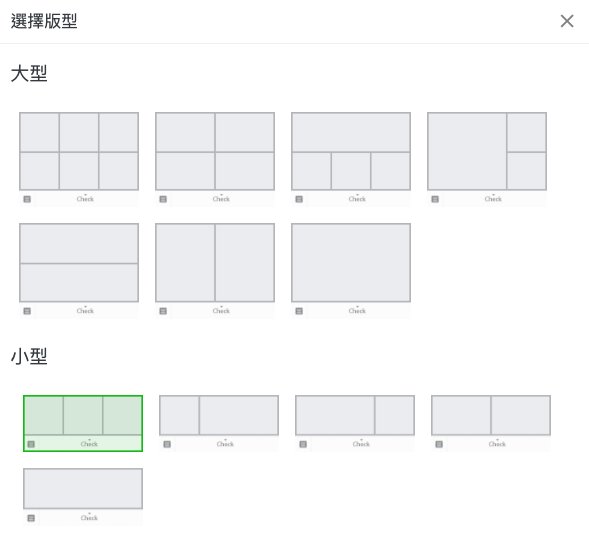This screenshot has height=545, width=589.
Task: Pick the large single full-area layout
Action: tap(351, 271)
